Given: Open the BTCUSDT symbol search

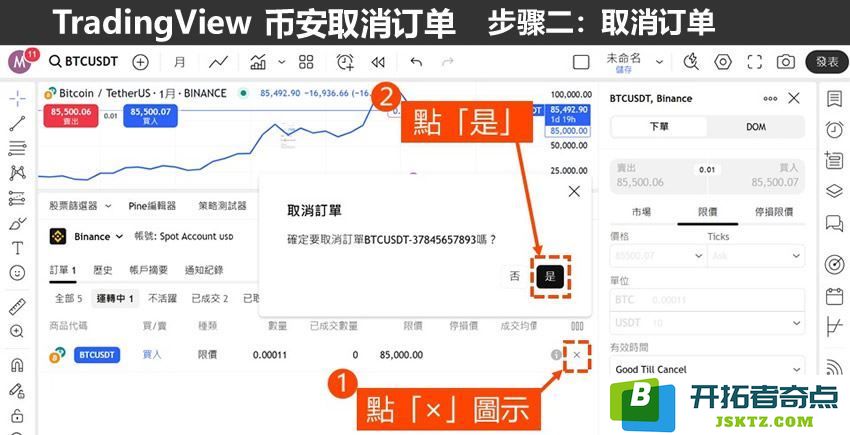Looking at the screenshot, I should point(83,61).
